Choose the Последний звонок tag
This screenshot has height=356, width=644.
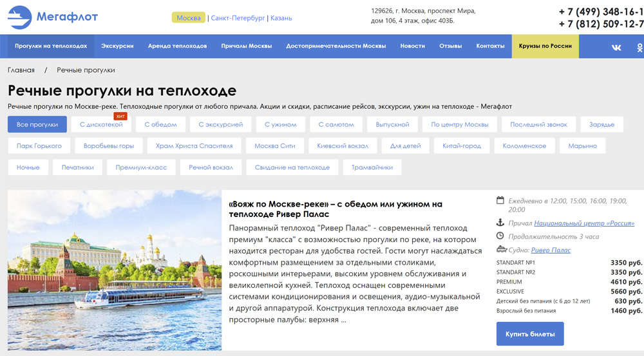tap(539, 124)
